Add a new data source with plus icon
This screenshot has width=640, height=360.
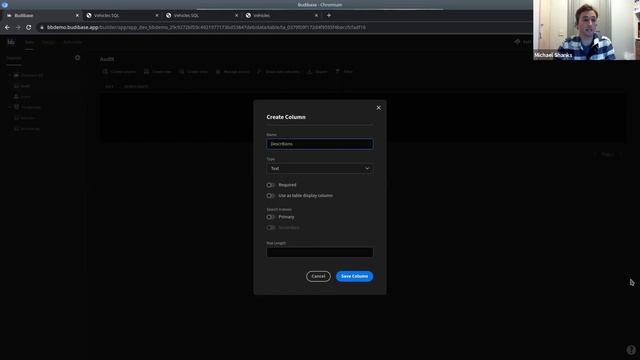coord(78,58)
